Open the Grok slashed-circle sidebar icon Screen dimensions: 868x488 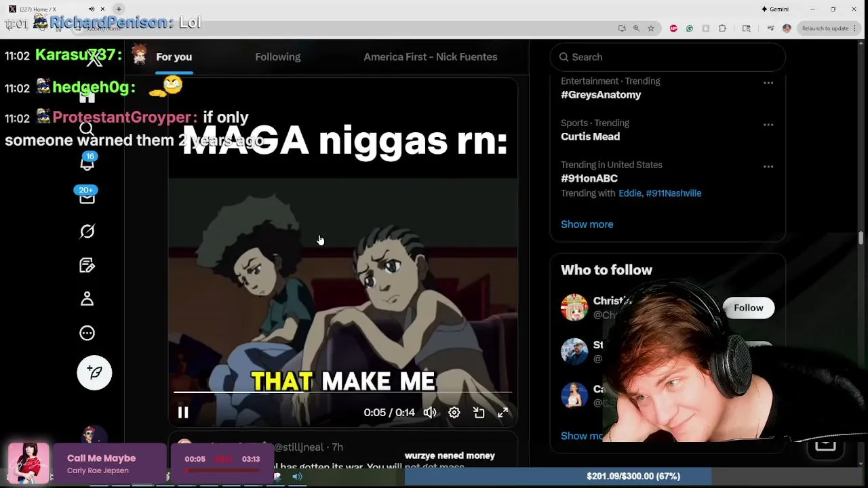point(87,231)
